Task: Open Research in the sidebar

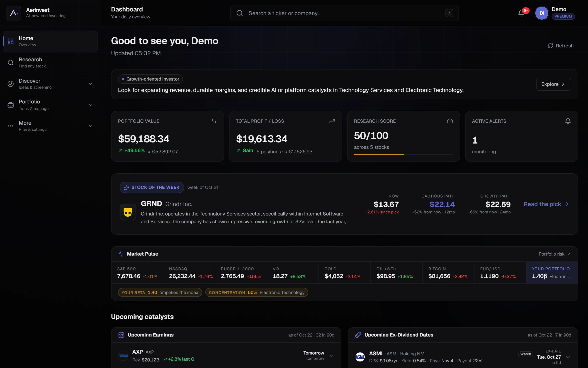Action: coord(50,63)
